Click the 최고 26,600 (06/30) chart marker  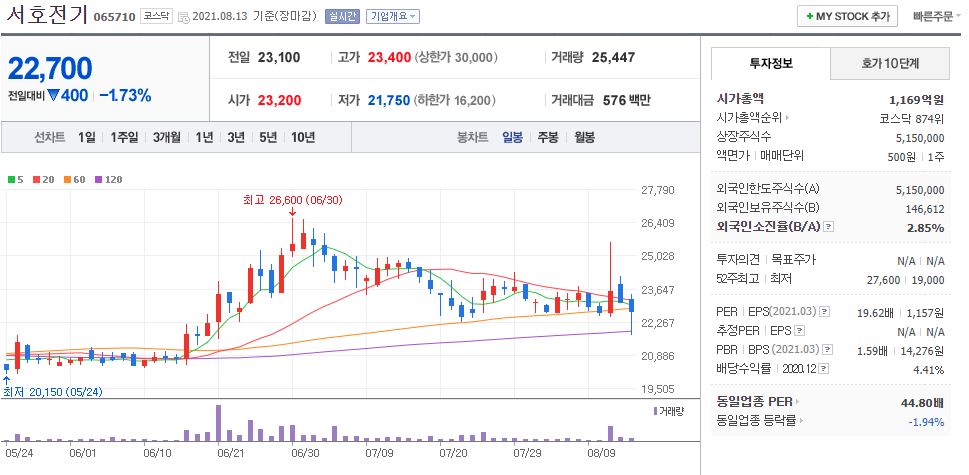(x=293, y=200)
